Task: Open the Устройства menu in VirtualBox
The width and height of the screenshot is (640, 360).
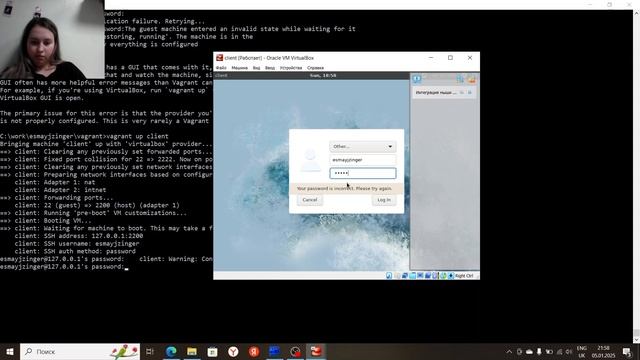Action: 291,68
